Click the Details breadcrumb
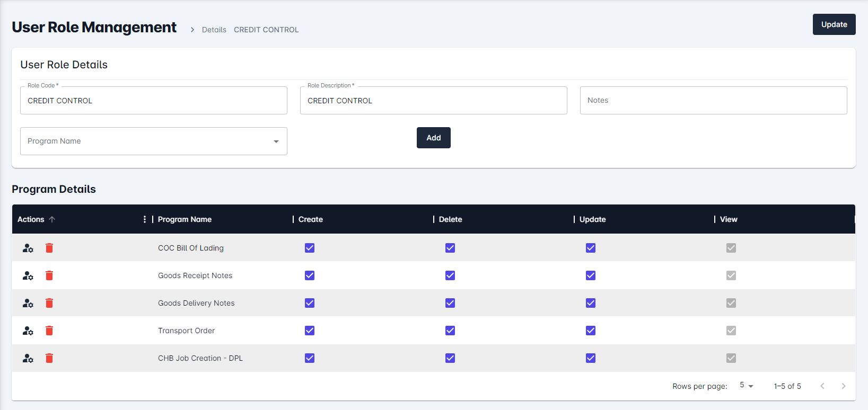 pyautogui.click(x=214, y=30)
